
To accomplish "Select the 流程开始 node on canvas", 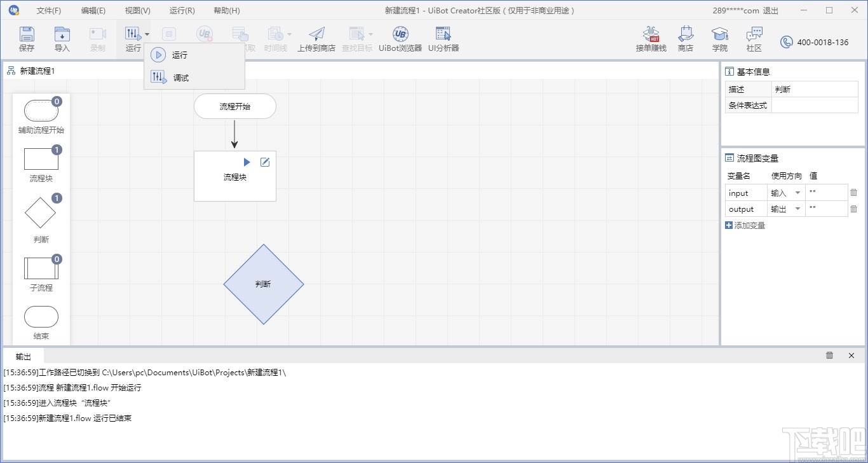I will click(x=235, y=106).
